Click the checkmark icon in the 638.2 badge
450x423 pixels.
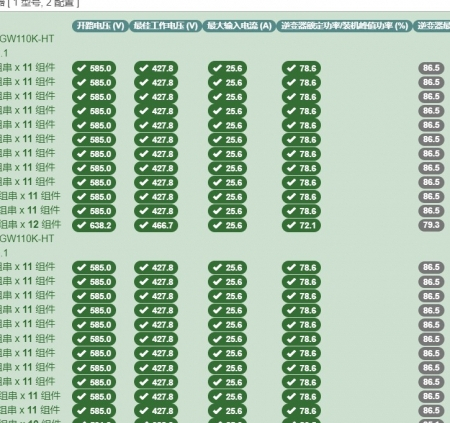(x=82, y=225)
